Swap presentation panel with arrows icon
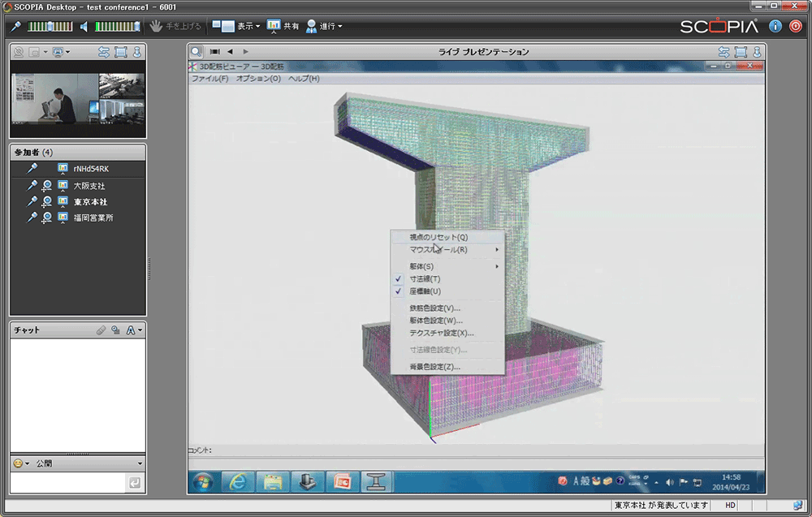The height and width of the screenshot is (517, 812). pos(724,52)
